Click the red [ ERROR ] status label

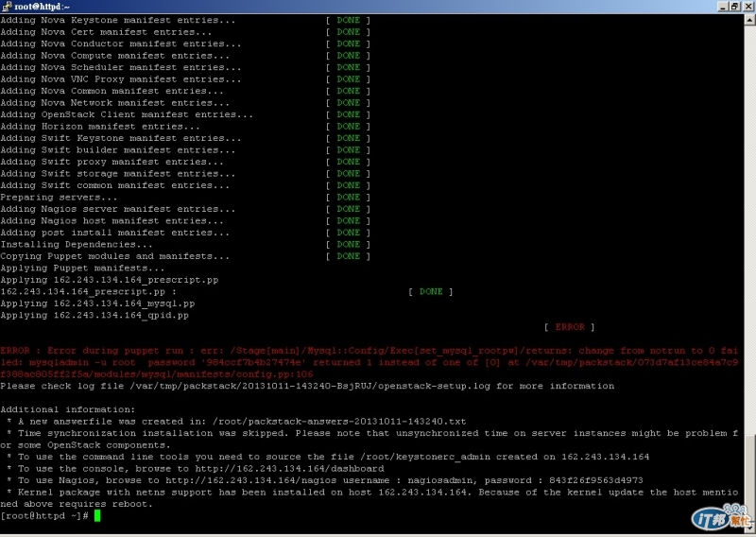click(570, 327)
